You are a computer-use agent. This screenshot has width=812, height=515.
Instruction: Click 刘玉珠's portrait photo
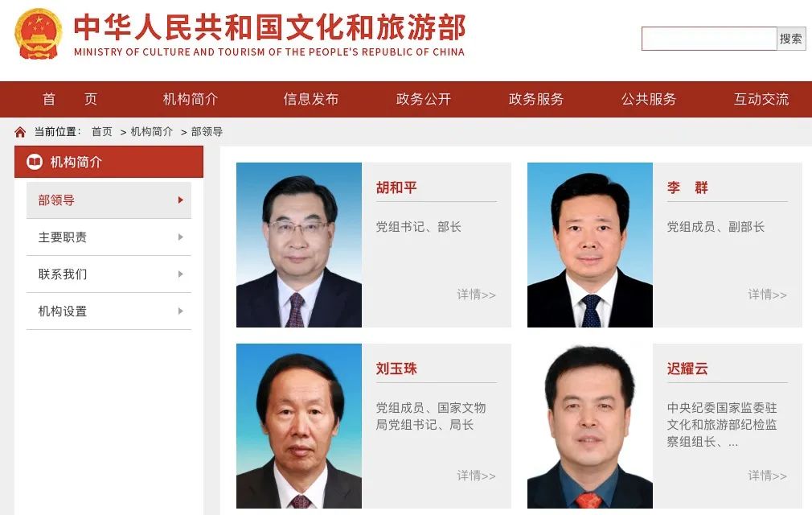click(299, 426)
